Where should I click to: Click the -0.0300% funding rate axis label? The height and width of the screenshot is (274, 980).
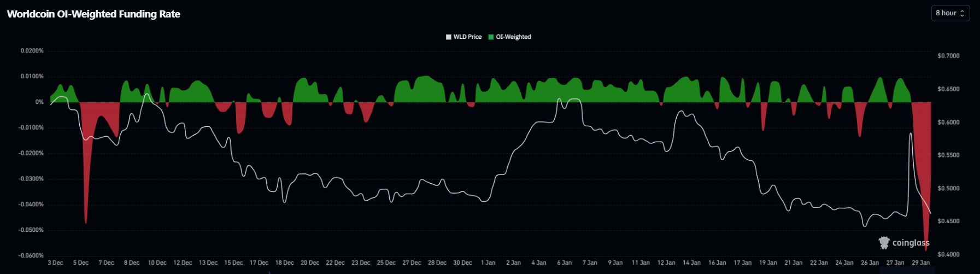[31, 179]
